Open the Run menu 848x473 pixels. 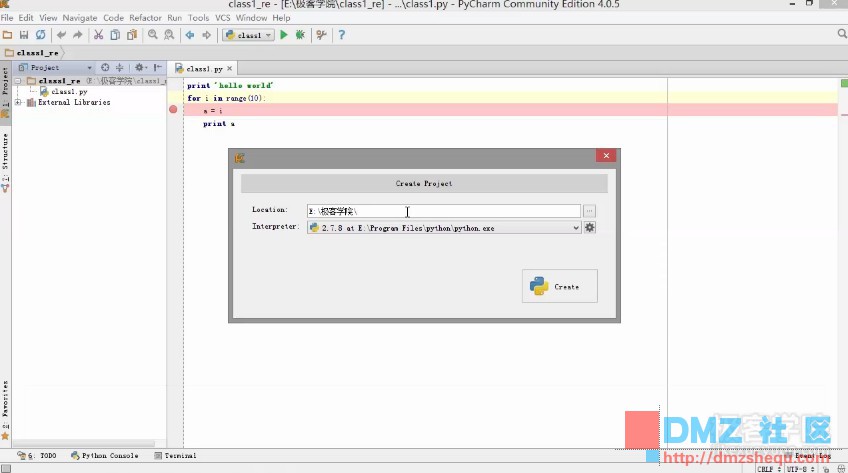pyautogui.click(x=175, y=18)
